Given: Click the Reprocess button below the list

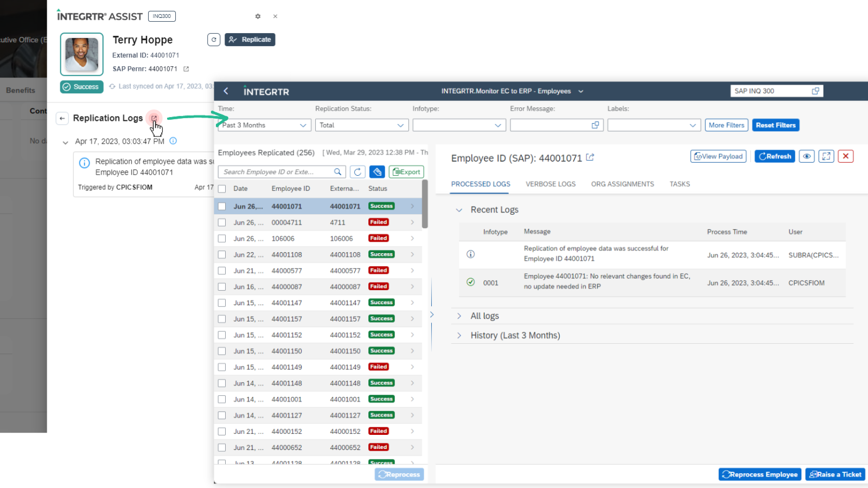Looking at the screenshot, I should 399,474.
